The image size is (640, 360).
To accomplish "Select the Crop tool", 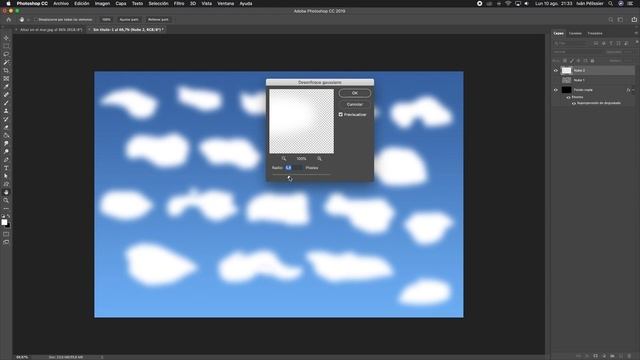I will pos(6,71).
